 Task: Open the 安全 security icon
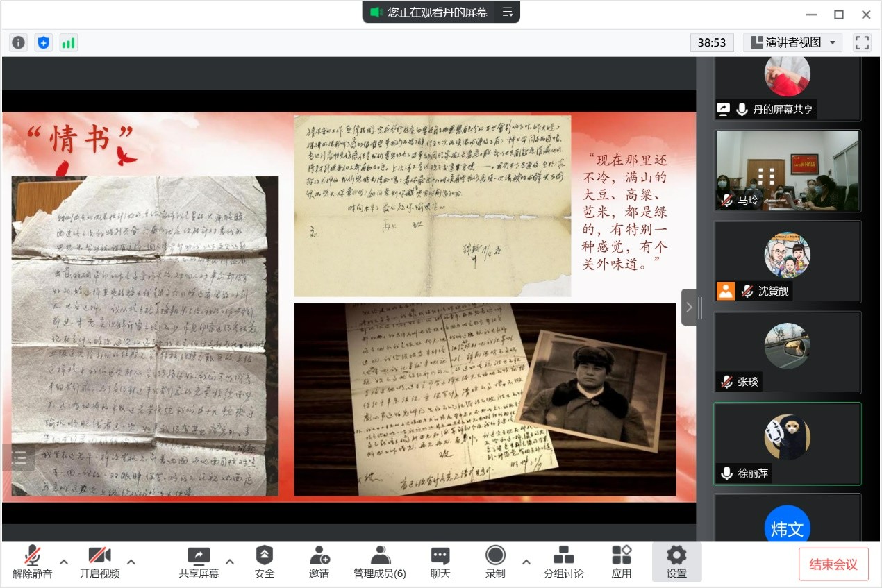click(264, 562)
